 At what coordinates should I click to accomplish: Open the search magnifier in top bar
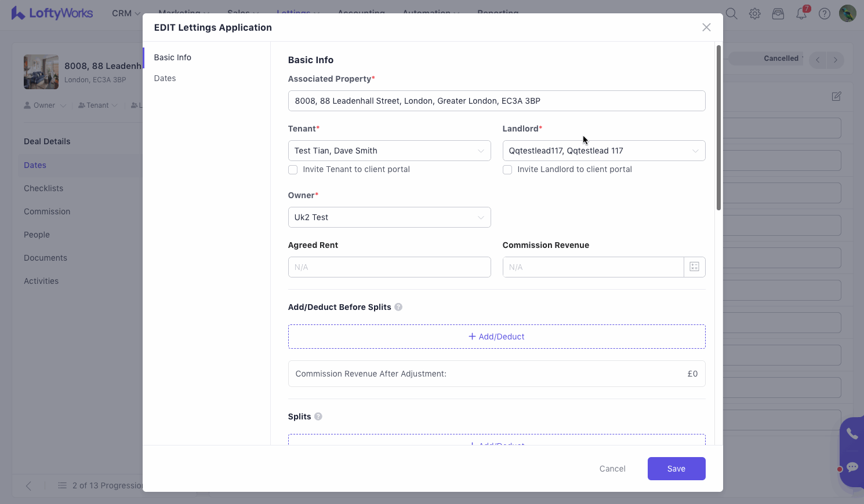731,14
